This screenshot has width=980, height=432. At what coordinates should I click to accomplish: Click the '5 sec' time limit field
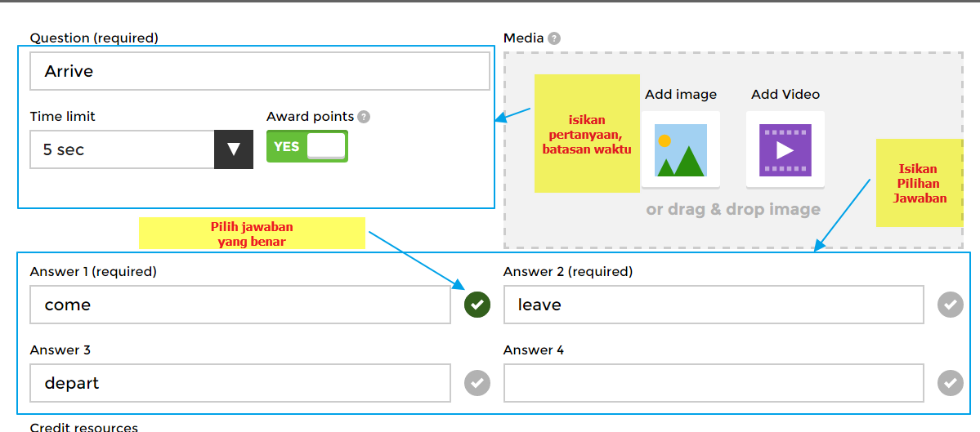coord(122,149)
